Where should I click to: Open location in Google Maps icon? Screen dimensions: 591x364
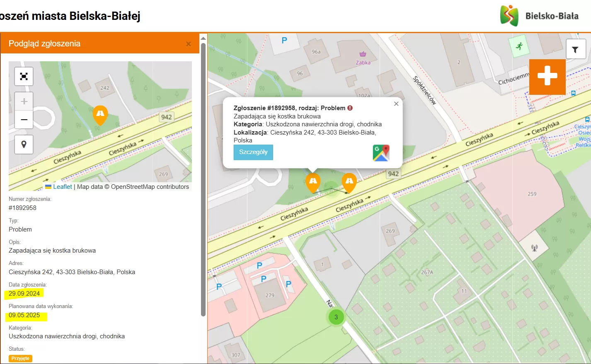[381, 153]
